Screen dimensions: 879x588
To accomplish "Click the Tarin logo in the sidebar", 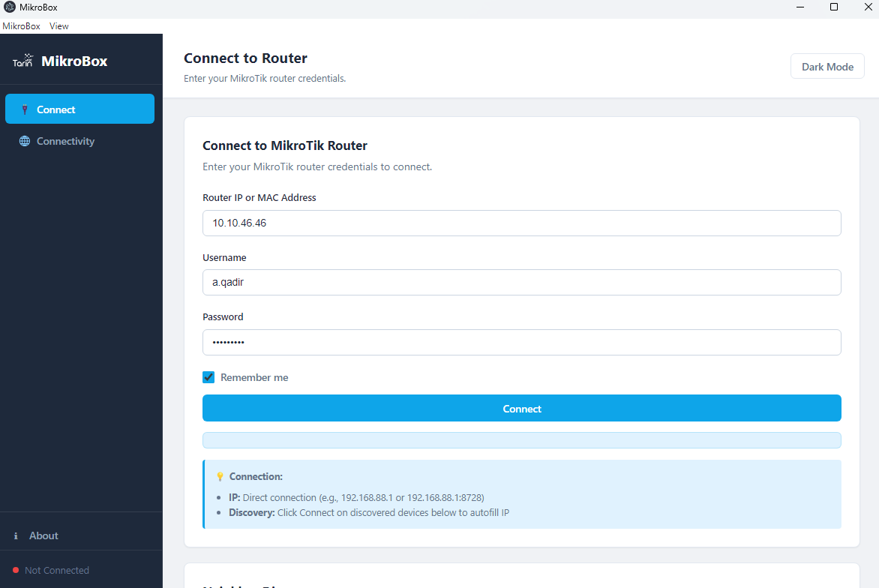I will coord(22,61).
